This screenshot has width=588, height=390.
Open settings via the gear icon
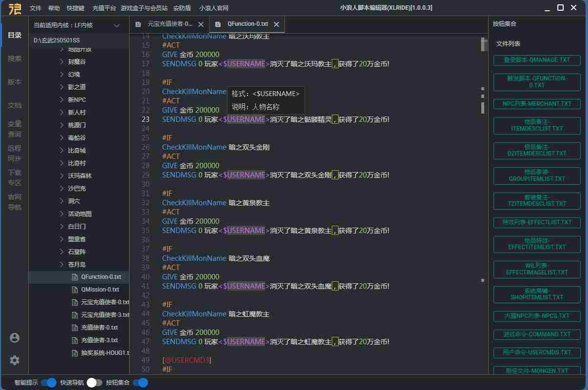point(15,360)
